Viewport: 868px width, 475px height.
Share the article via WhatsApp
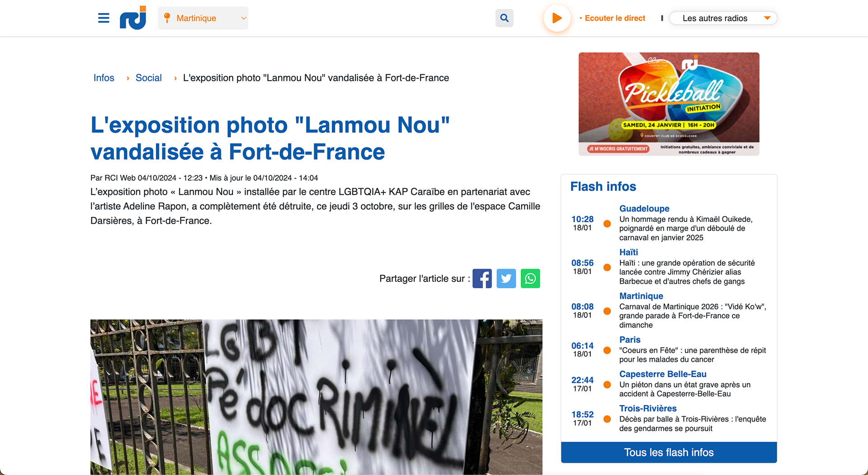[x=530, y=278]
